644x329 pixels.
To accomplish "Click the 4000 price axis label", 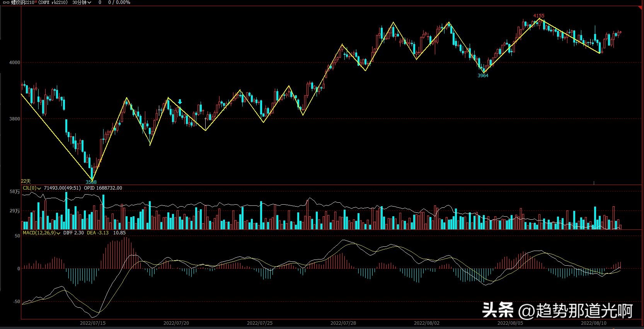I will click(15, 63).
